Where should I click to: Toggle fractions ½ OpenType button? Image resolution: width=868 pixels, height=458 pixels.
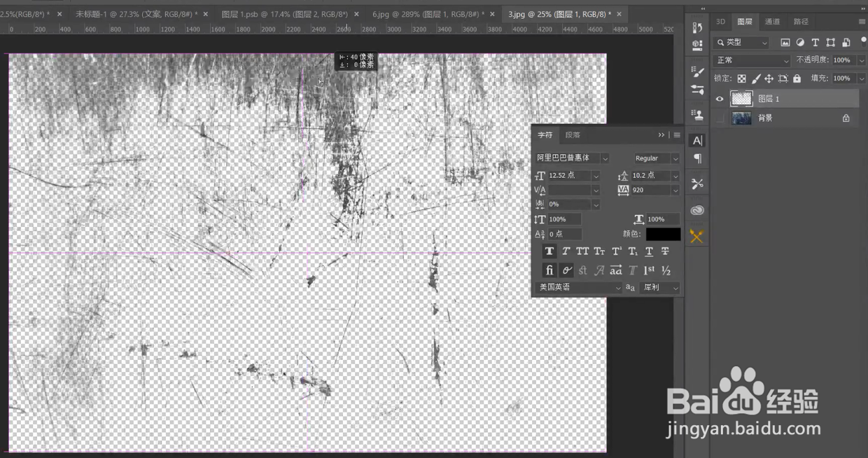(x=666, y=270)
